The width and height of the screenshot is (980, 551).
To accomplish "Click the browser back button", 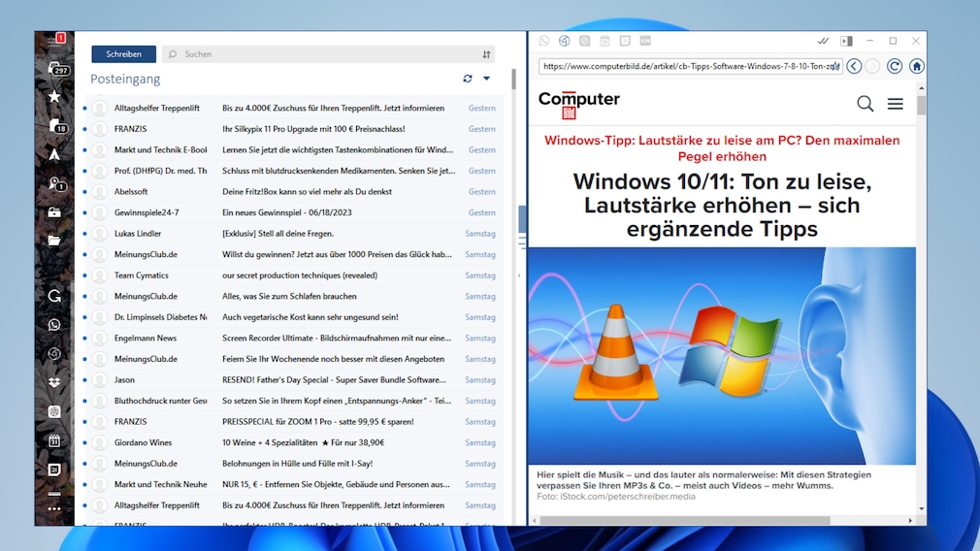I will point(854,66).
